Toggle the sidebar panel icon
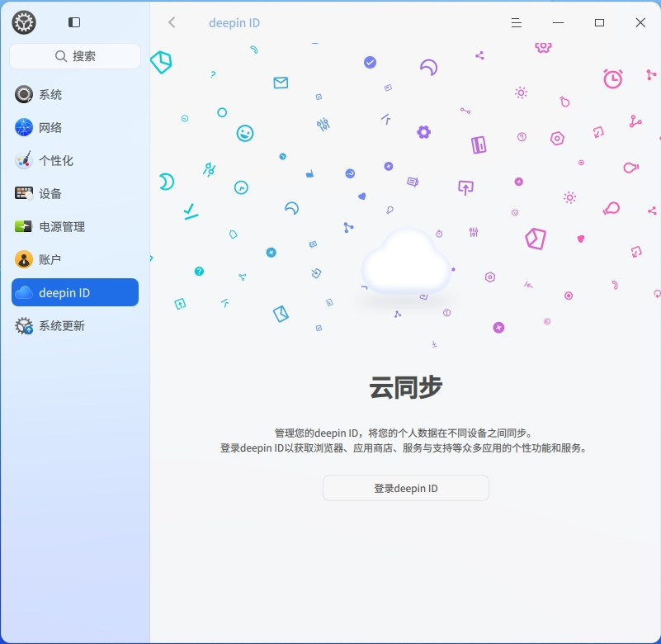The image size is (661, 644). tap(74, 22)
